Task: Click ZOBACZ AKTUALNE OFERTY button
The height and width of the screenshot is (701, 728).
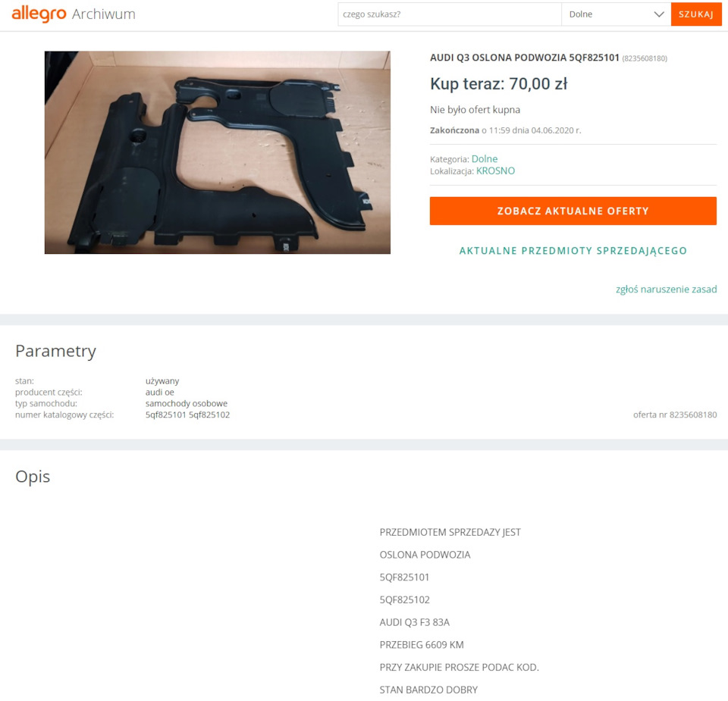Action: [573, 211]
